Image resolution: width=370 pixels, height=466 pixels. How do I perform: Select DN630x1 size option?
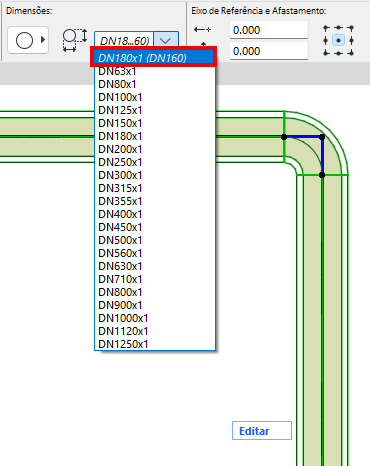coord(155,266)
